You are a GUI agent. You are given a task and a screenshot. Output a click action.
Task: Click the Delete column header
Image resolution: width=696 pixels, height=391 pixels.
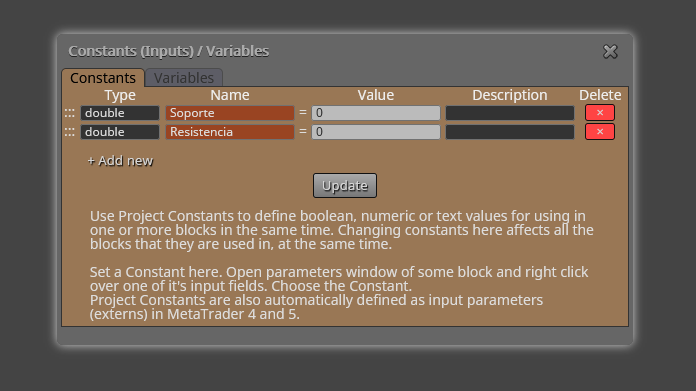coord(600,95)
